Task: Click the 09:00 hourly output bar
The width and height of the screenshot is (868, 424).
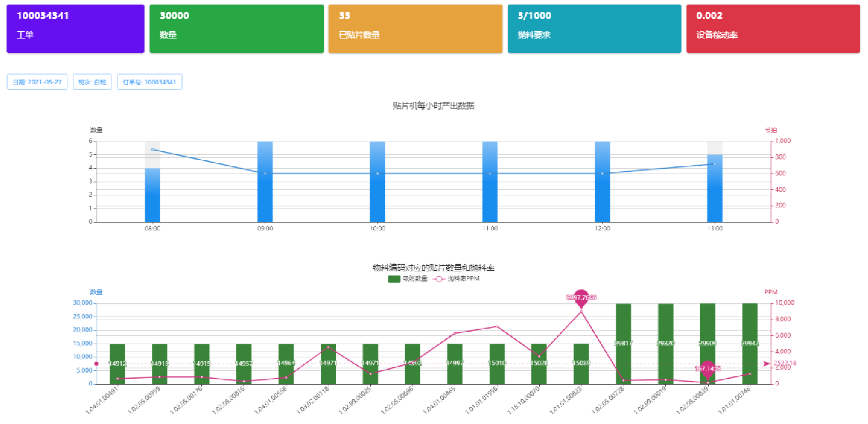Action: click(x=265, y=182)
